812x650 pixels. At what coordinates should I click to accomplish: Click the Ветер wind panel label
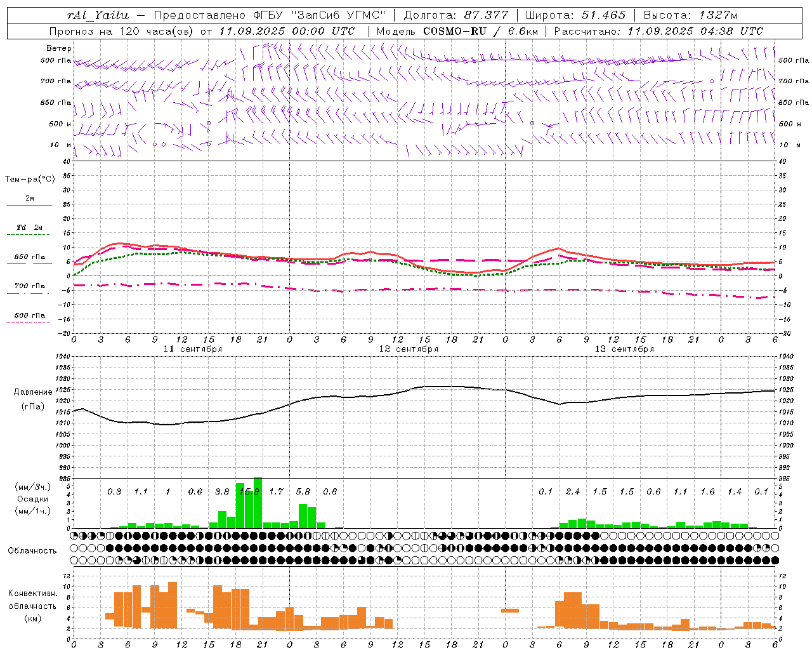pos(59,48)
